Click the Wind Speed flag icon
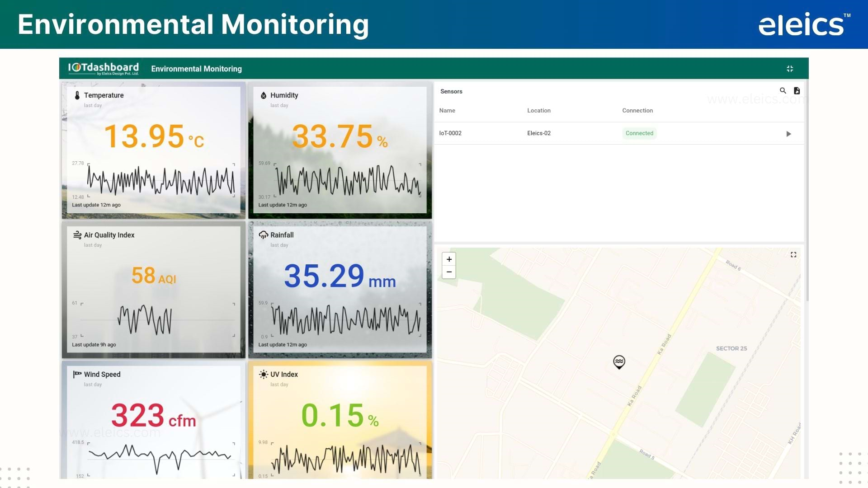This screenshot has height=488, width=868. (77, 374)
